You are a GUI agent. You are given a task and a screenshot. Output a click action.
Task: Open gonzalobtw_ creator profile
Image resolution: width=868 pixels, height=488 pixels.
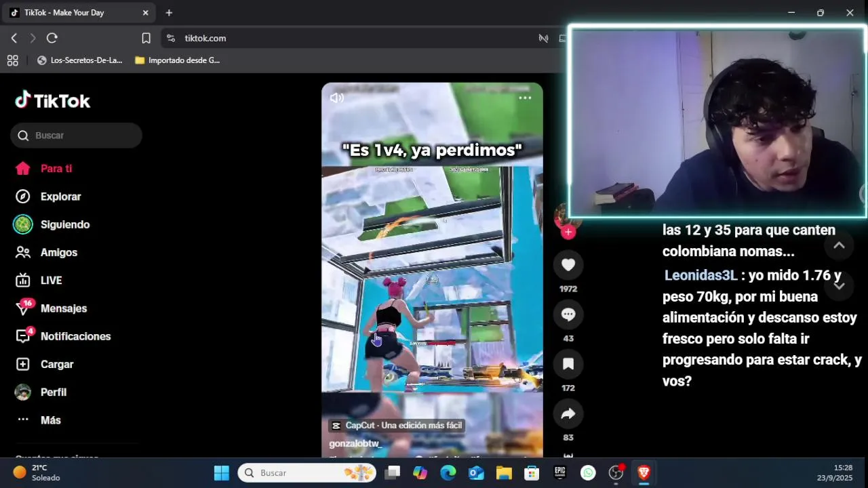coord(355,443)
